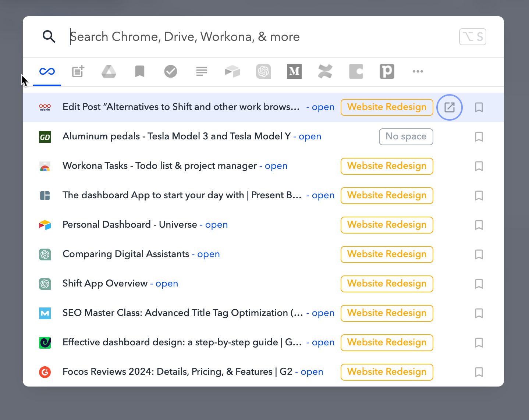Open 'Edit Post "Alternatives to Shift' result
529x420 pixels.
(181, 107)
